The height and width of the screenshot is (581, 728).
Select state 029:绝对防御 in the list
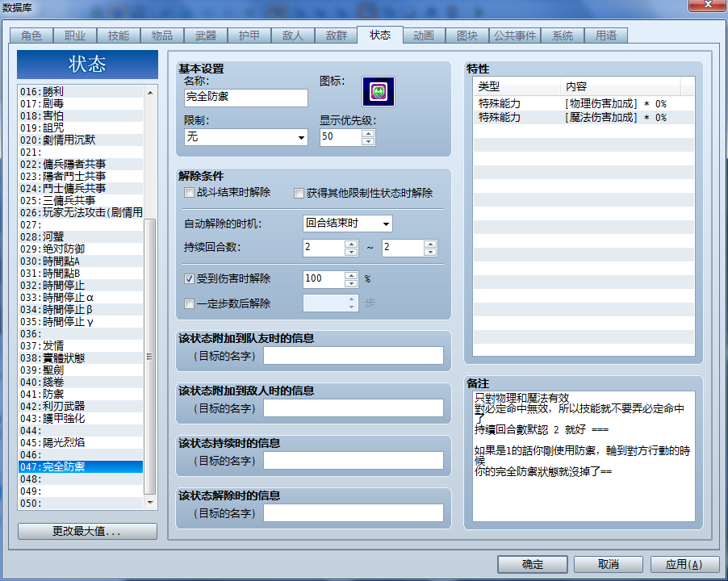click(x=81, y=249)
